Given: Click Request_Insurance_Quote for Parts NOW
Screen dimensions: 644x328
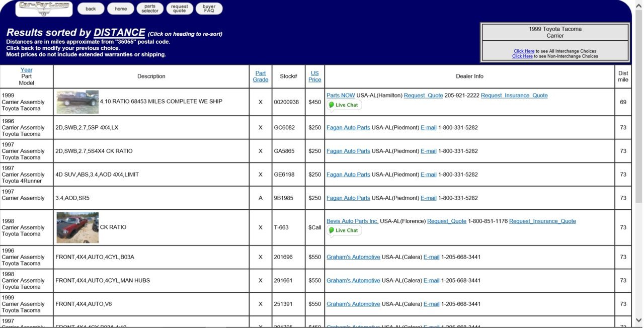Looking at the screenshot, I should click(x=514, y=96).
